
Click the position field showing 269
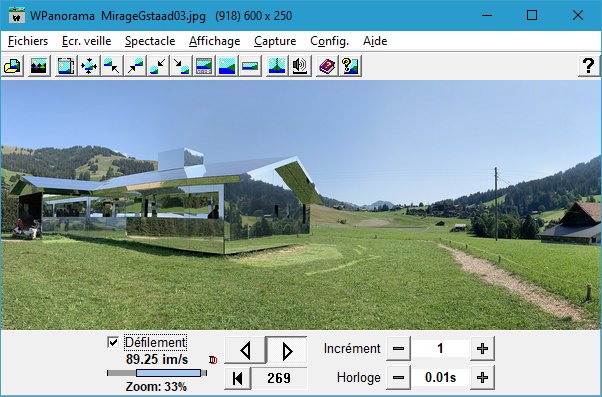[279, 378]
